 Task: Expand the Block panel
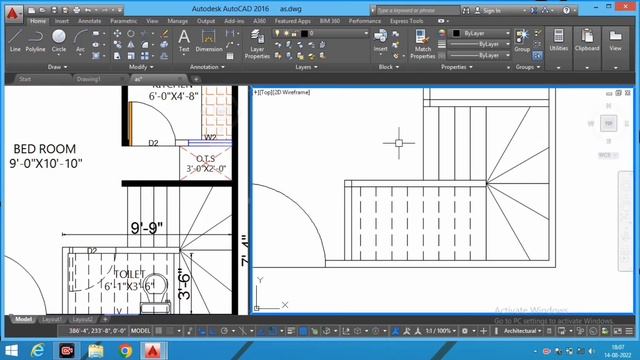tap(389, 67)
